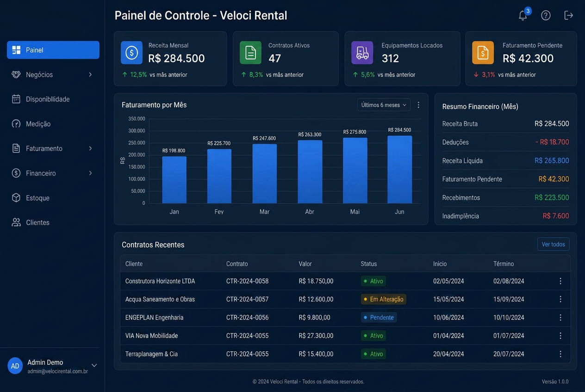Select the Jun bar in chart

pos(399,169)
